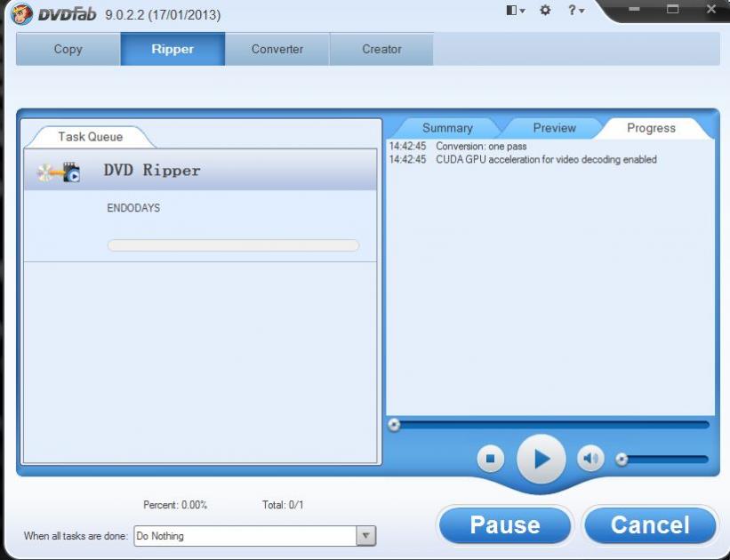Open the Creator tab

pyautogui.click(x=381, y=50)
